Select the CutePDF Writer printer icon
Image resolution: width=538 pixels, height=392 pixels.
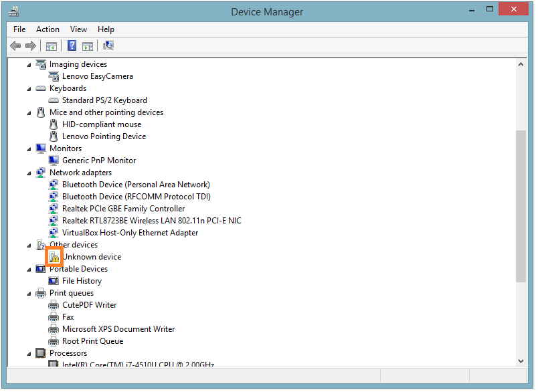click(x=54, y=305)
